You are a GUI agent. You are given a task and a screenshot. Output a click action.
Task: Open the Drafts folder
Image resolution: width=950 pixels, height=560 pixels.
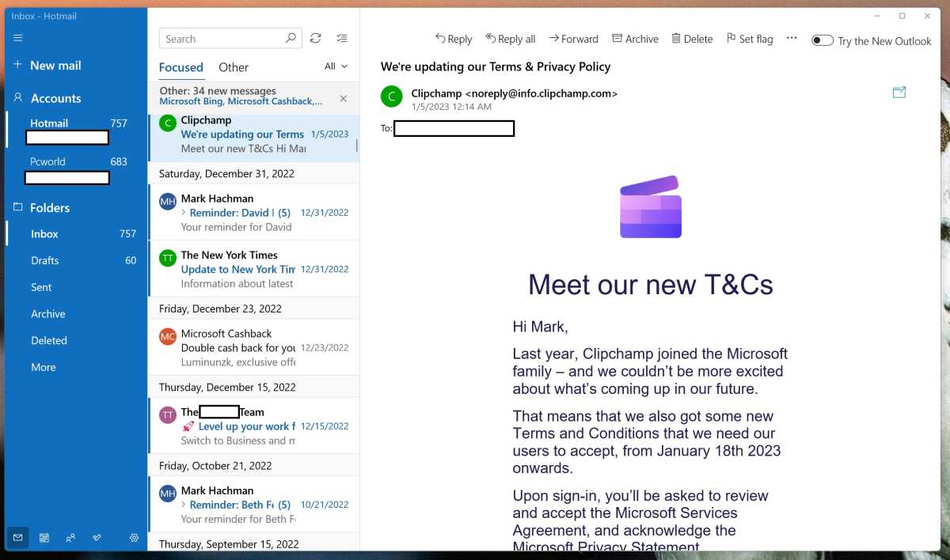click(x=76, y=260)
